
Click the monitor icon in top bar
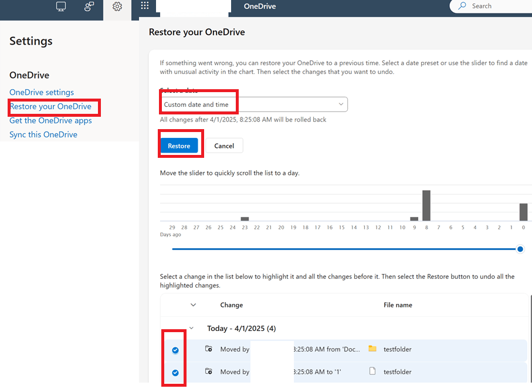(x=61, y=6)
